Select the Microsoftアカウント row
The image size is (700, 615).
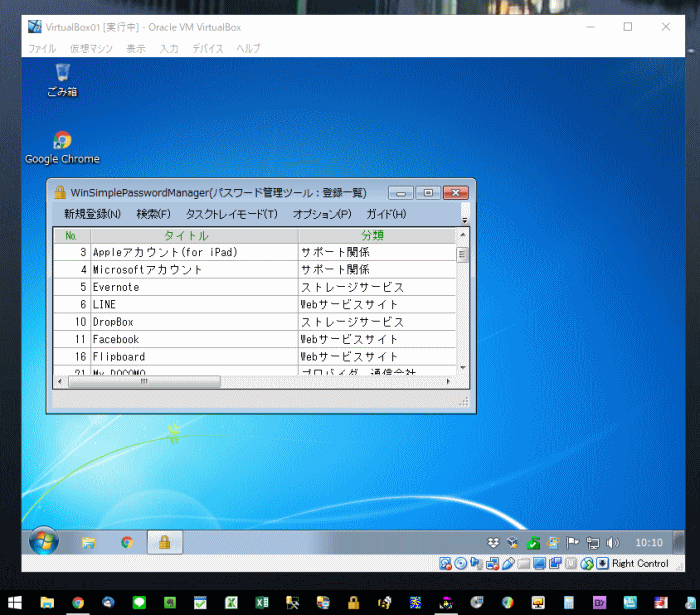(254, 270)
